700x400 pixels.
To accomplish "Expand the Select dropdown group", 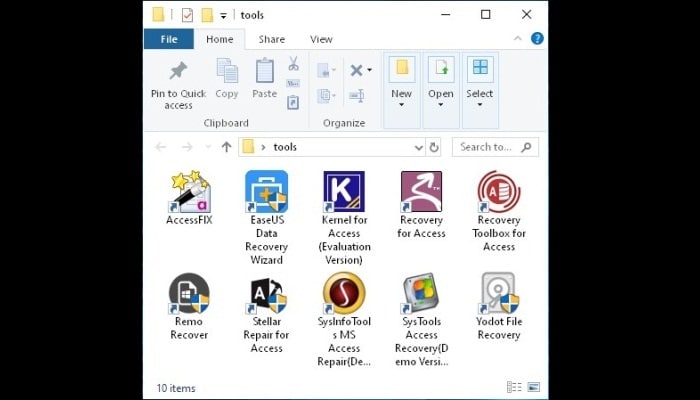I will point(480,91).
